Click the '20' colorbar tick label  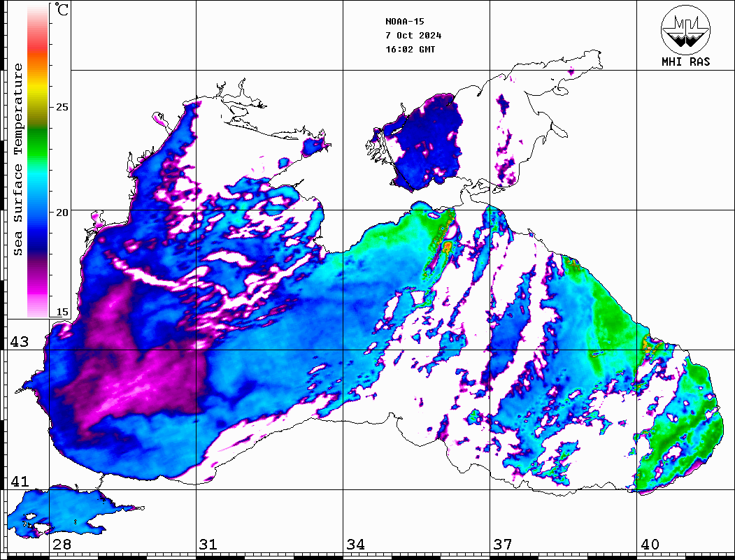(62, 213)
